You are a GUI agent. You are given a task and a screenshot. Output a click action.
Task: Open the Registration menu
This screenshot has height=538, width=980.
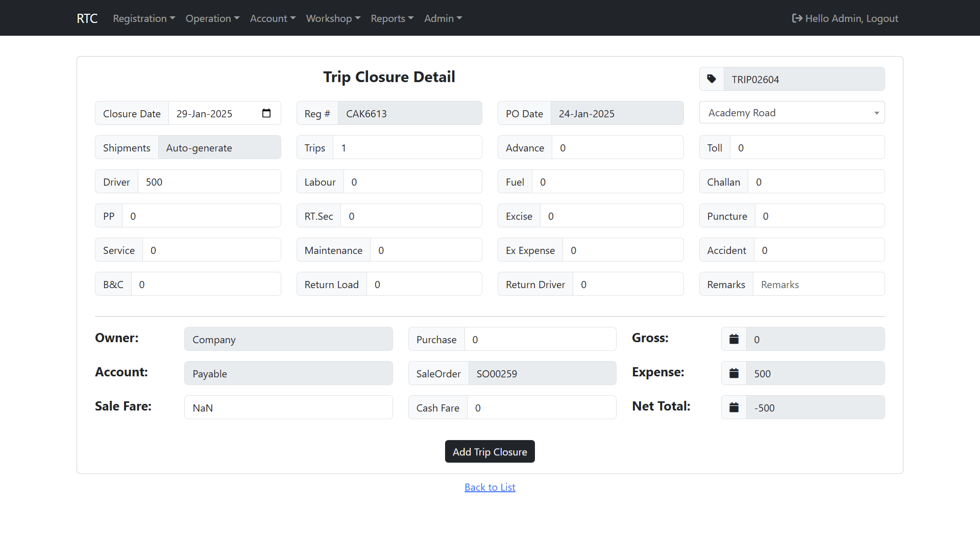(x=144, y=18)
